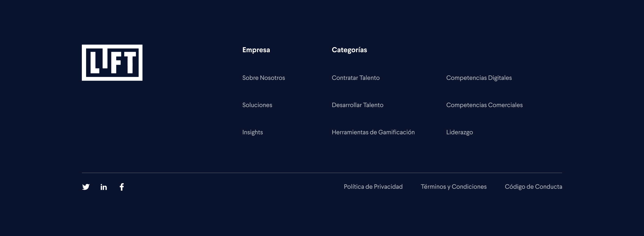Visit Herramientas de Gamificación
644x236 pixels.
coord(373,132)
